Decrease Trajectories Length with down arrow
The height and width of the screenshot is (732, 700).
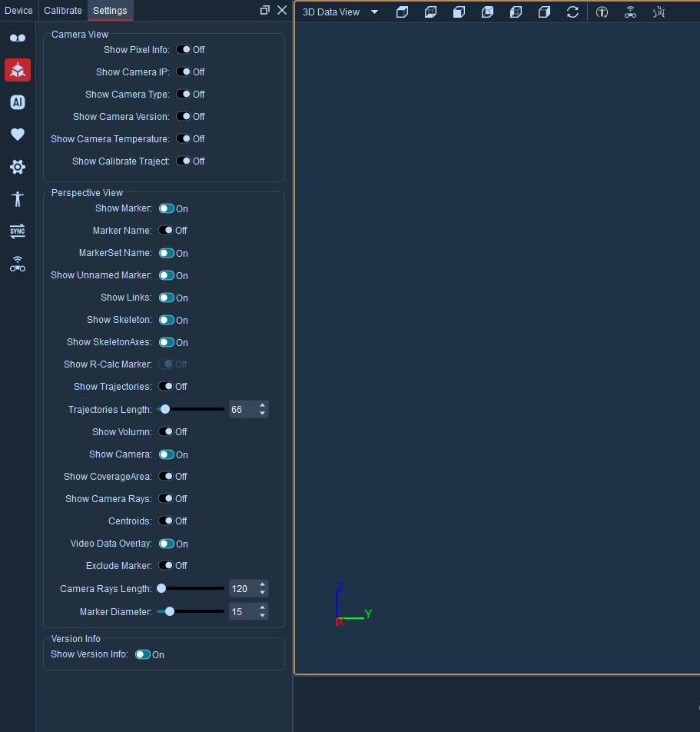point(262,413)
